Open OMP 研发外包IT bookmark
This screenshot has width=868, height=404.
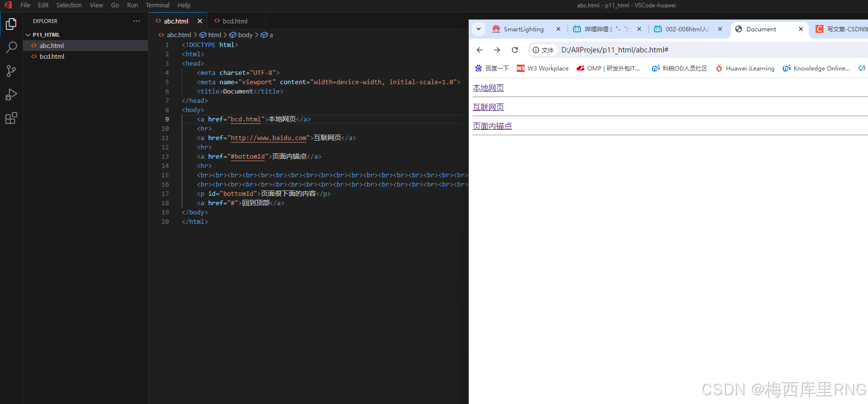pos(608,69)
